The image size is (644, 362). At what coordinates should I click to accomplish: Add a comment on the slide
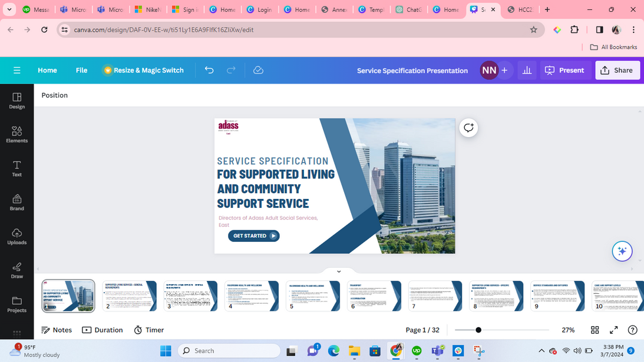[x=468, y=128]
